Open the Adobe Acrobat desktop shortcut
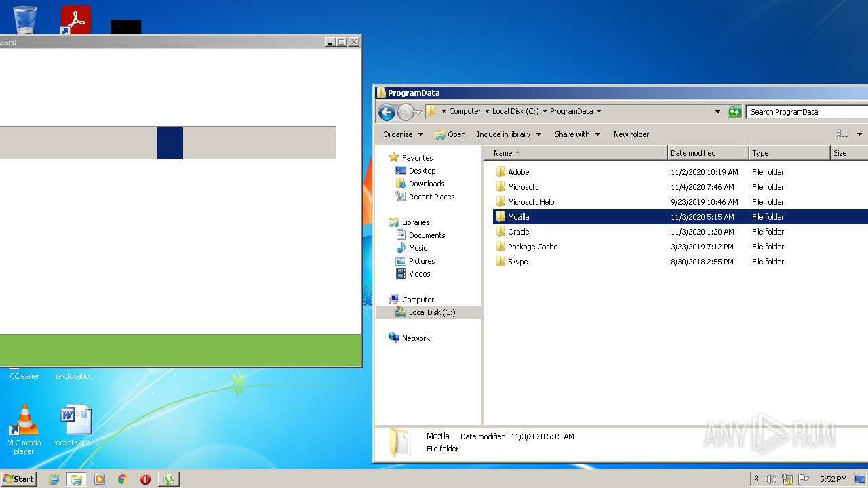 (x=75, y=20)
